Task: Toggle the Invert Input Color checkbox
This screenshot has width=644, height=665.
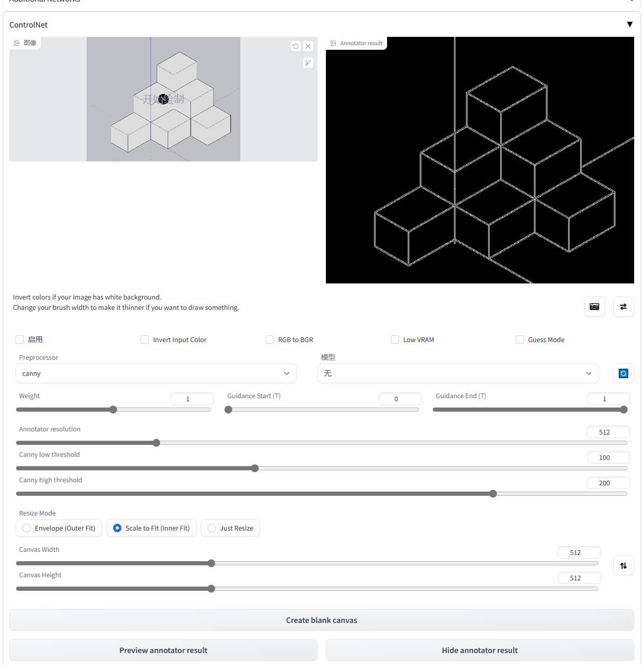Action: click(x=145, y=340)
